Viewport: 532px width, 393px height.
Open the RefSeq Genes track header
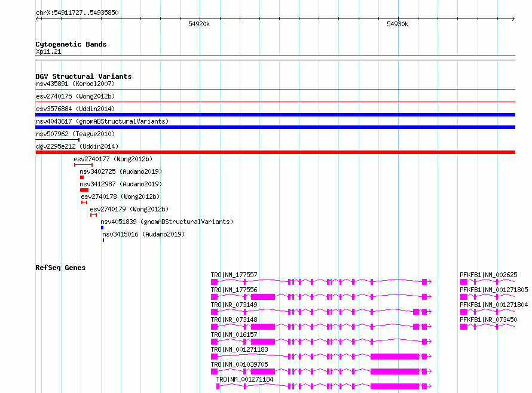tap(60, 268)
